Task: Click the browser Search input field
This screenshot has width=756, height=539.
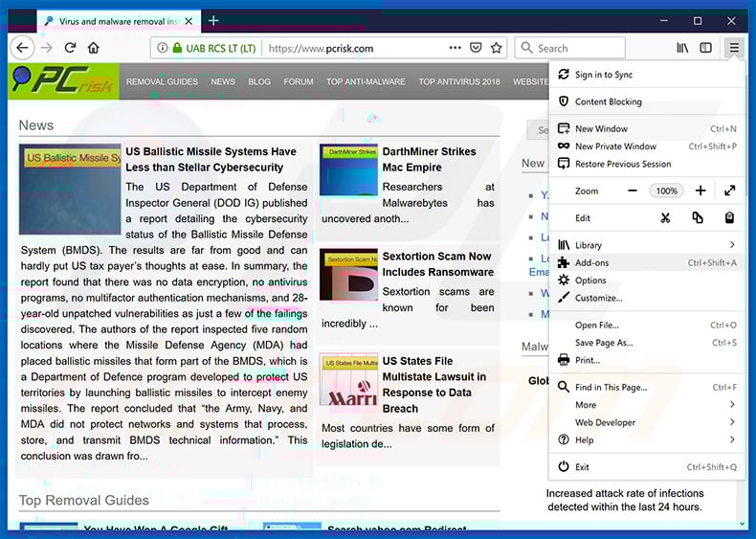Action: coord(570,48)
